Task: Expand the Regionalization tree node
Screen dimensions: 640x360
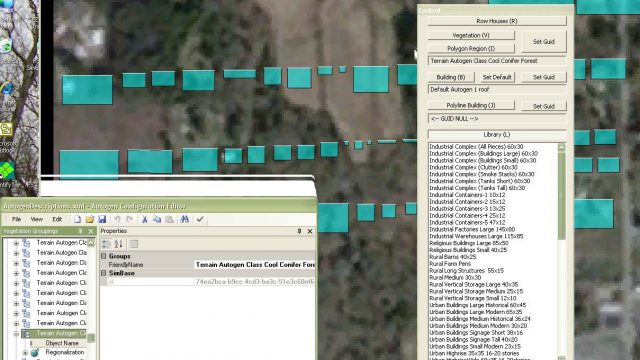Action: point(25,352)
